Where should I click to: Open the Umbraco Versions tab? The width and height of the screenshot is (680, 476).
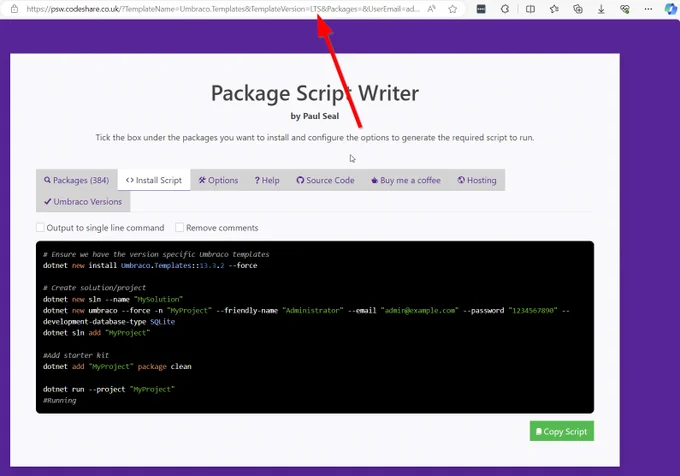83,202
